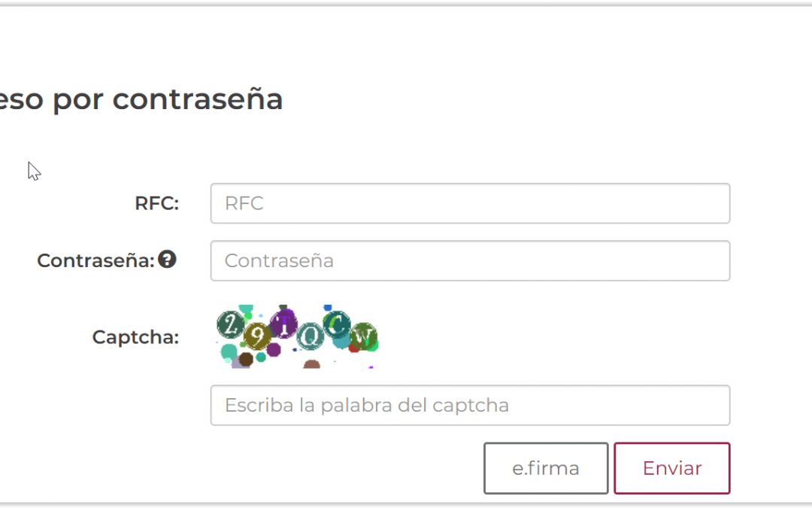Click the captcha circle with letter Q
The width and height of the screenshot is (812, 508).
[309, 336]
